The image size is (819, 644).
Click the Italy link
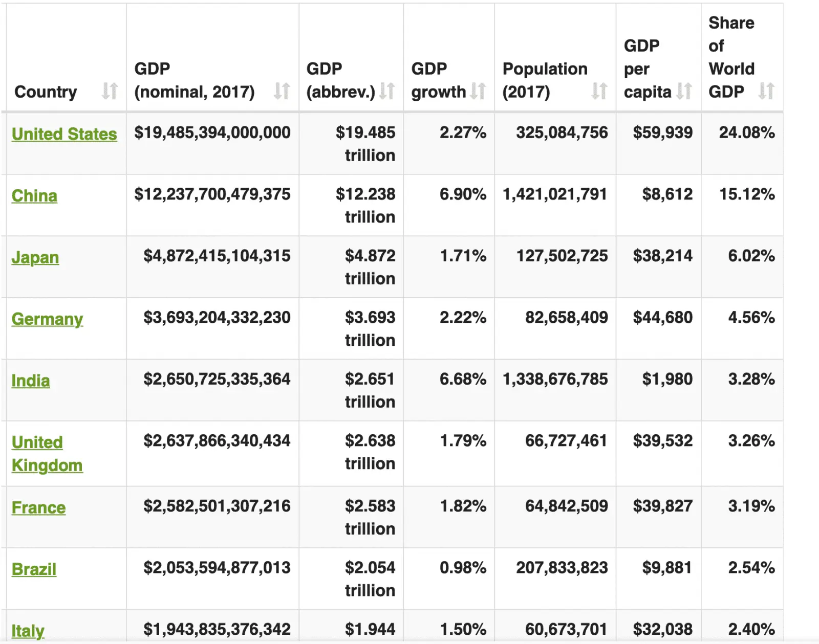[28, 631]
